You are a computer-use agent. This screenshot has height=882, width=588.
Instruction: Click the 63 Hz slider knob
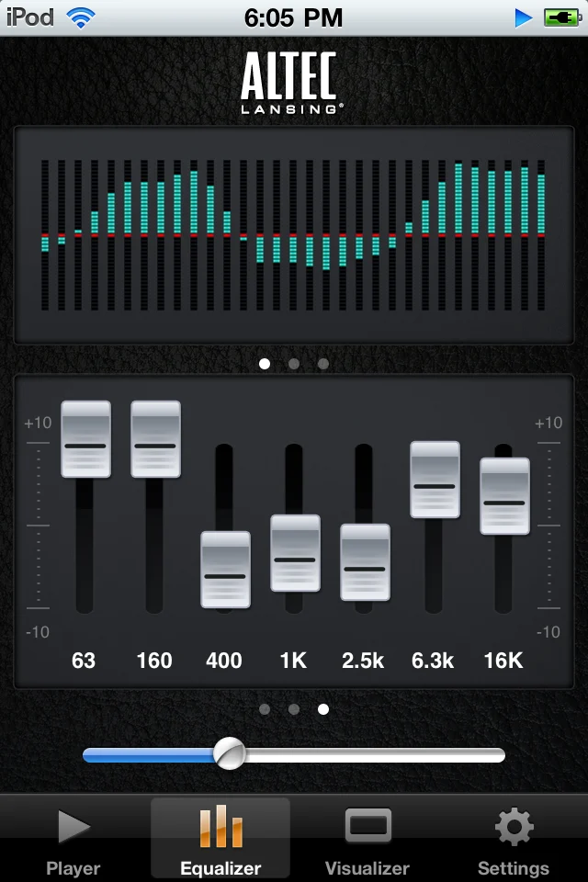pos(85,439)
